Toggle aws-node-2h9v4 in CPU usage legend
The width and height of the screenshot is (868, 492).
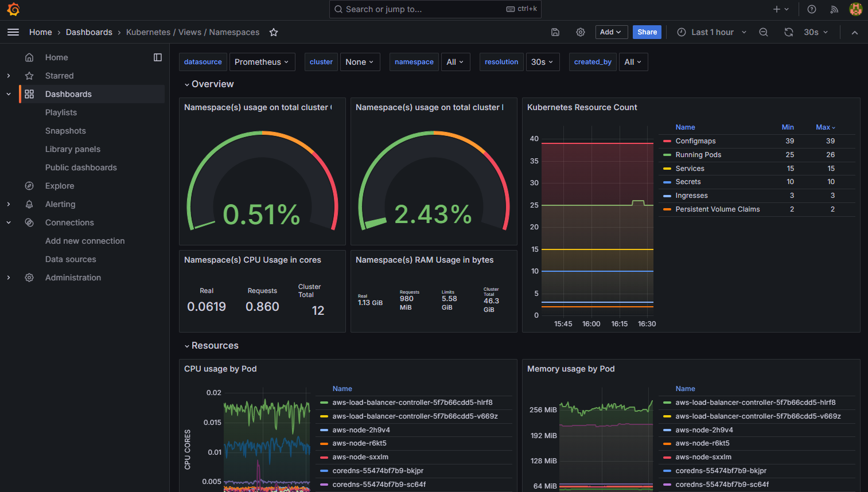pos(361,430)
